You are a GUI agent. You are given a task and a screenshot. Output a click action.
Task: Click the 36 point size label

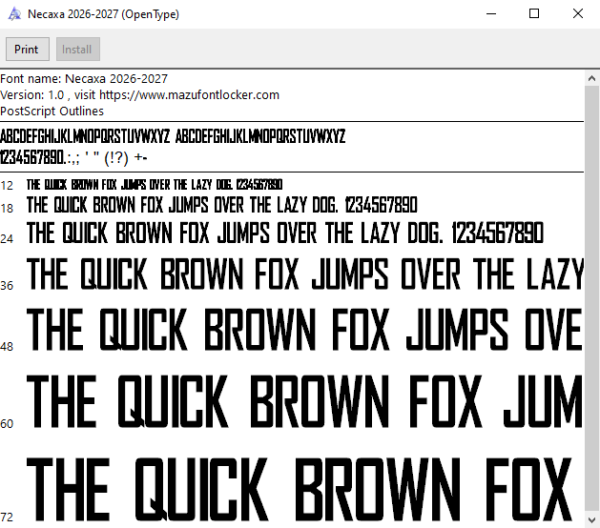7,286
